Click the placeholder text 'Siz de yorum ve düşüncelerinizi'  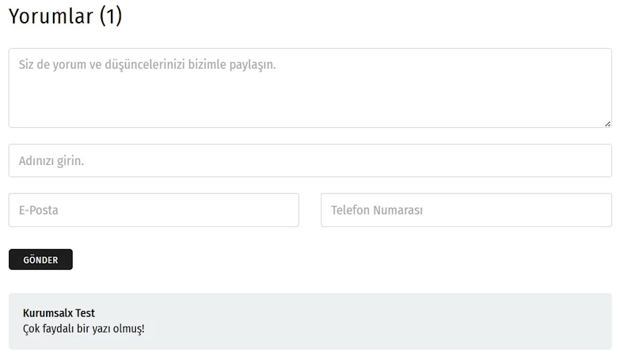pos(102,65)
